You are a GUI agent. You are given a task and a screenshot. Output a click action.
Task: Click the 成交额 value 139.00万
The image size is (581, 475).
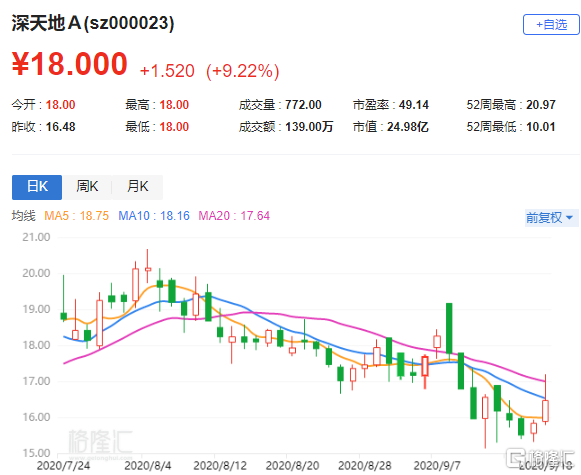tap(309, 127)
